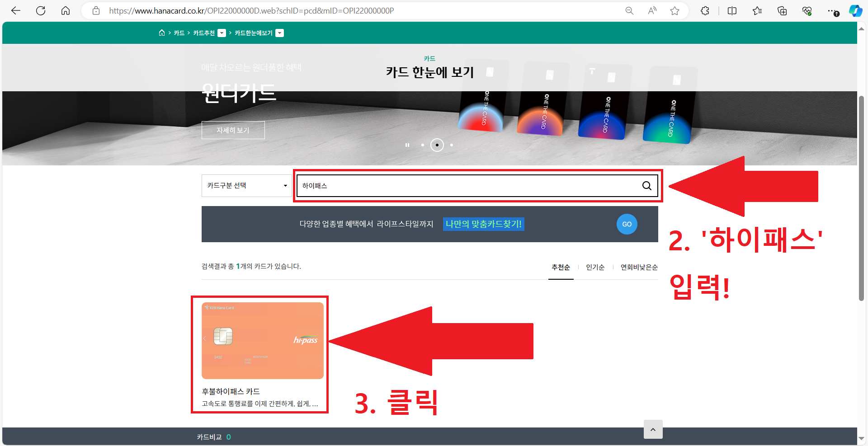
Task: Sort results by 인기순
Action: tap(595, 267)
